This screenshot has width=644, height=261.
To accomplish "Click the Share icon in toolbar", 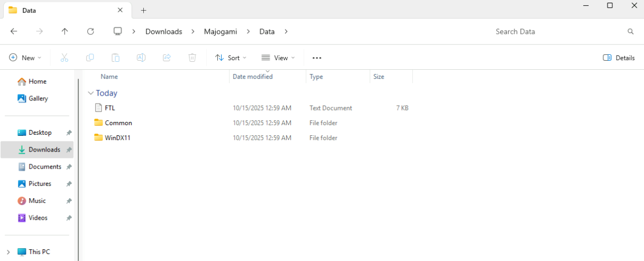I will pos(167,57).
